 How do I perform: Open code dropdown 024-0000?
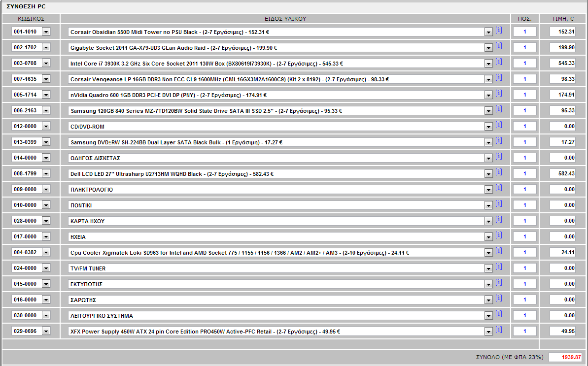click(x=46, y=268)
